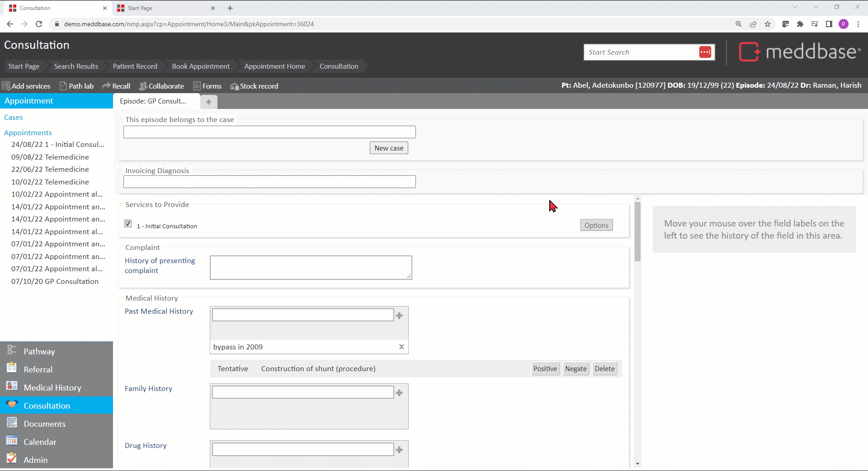Open the Recall arrow icon
Viewport: 868px width, 471px height.
coord(106,86)
